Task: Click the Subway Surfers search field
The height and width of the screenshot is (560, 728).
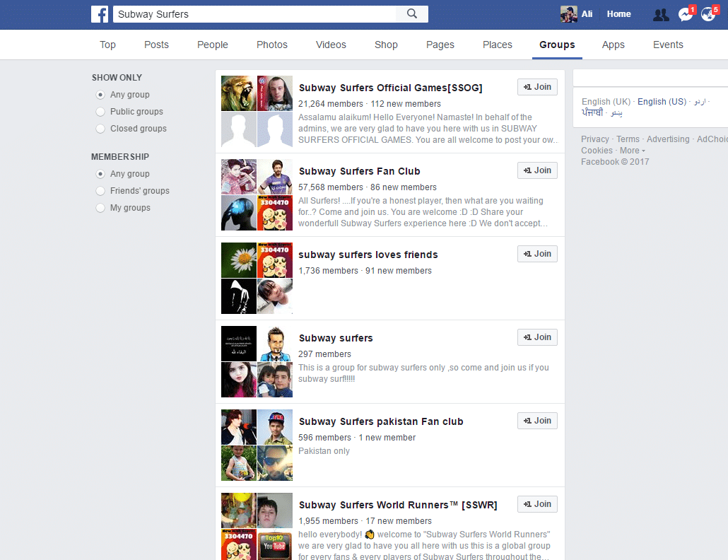Action: [254, 14]
